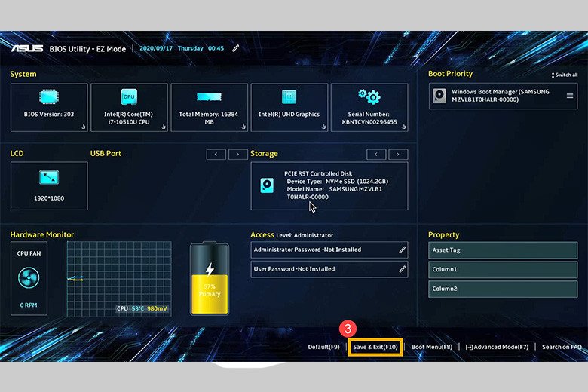Screen dimensions: 588x392
Task: Click the BIOS Version chip icon
Action: [x=49, y=96]
